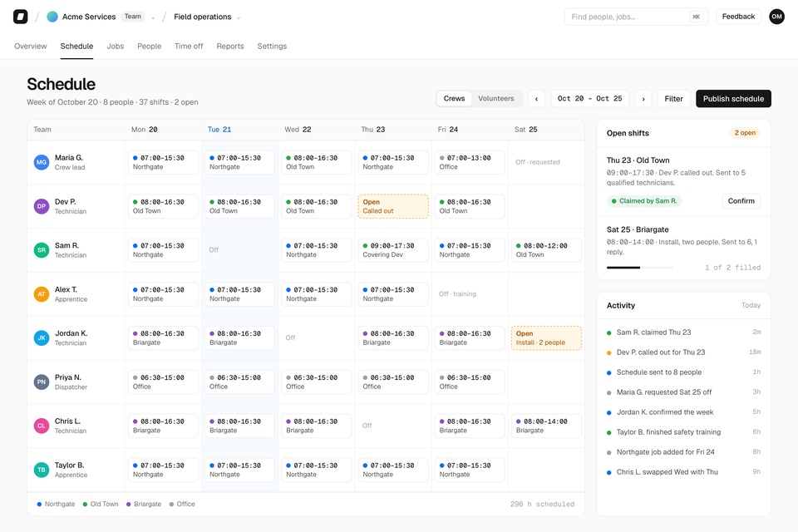Click the Northgate blue legend dot
This screenshot has height=532, width=798.
click(x=39, y=504)
